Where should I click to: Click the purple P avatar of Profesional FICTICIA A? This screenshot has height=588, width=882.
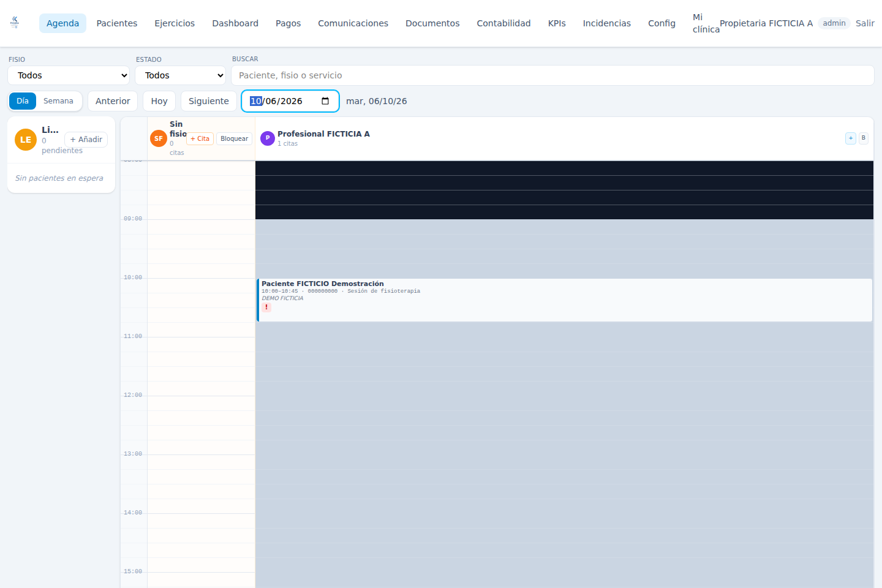268,138
